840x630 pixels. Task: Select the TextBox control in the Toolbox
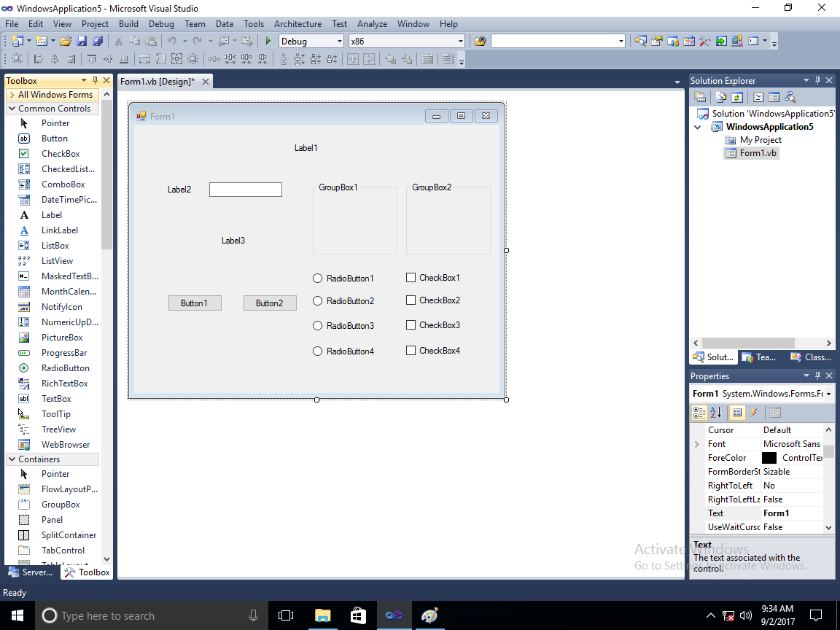(x=56, y=398)
